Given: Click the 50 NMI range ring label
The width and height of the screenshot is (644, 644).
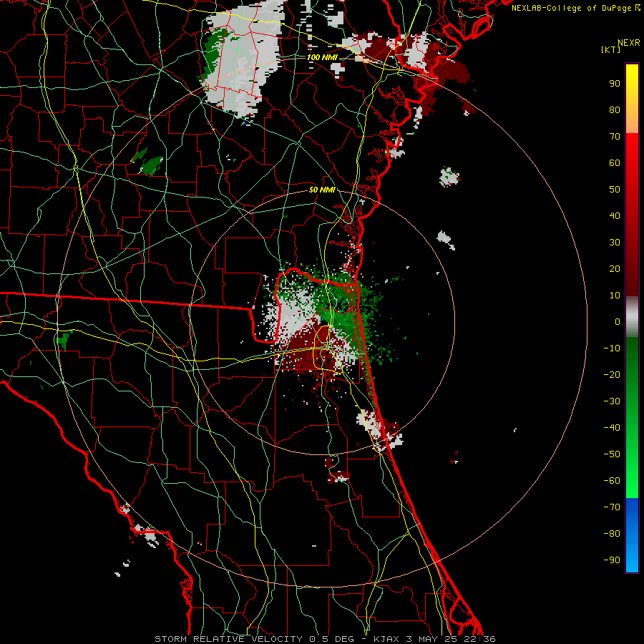Looking at the screenshot, I should [322, 190].
